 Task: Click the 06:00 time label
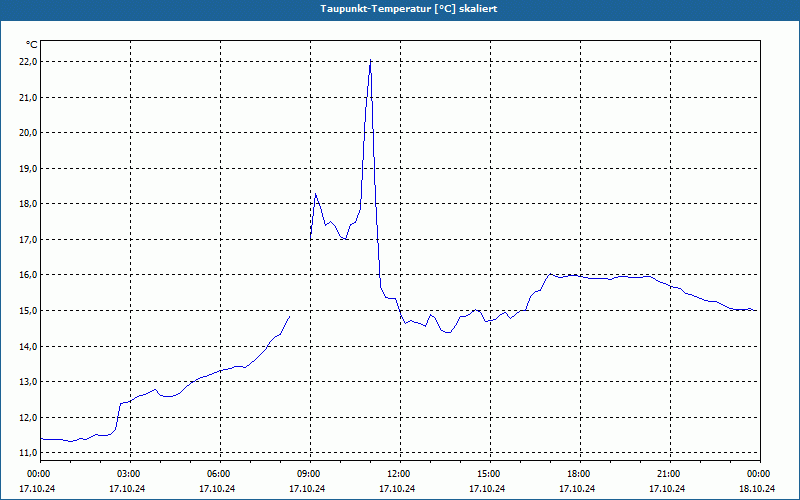coord(218,474)
